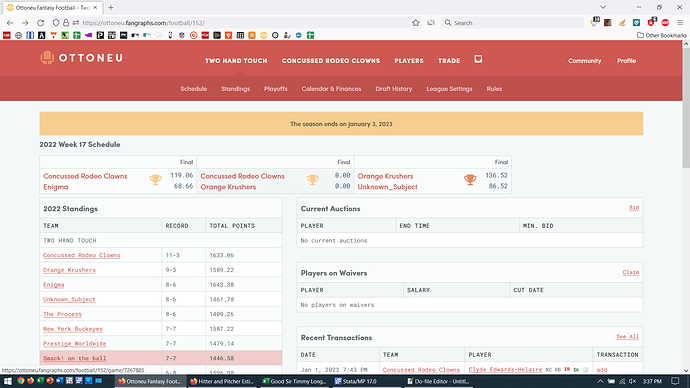690x388 pixels.
Task: Switch to Good Sir Timmy Excel taskbar window
Action: click(x=294, y=381)
